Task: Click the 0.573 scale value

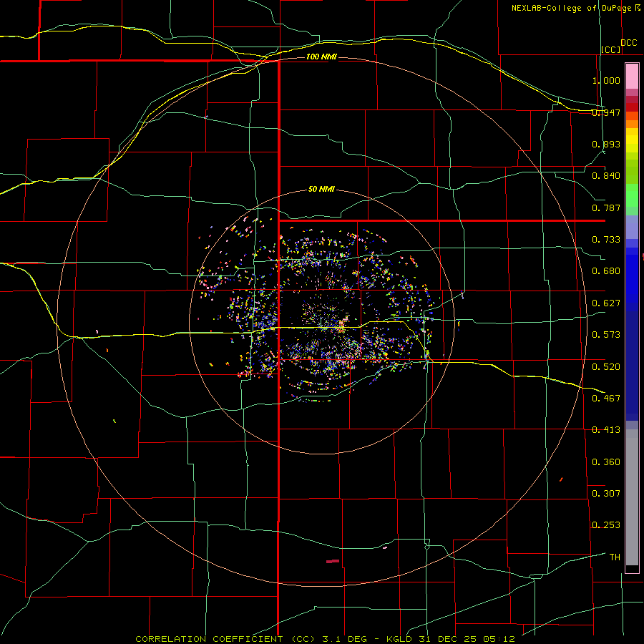Action: point(606,335)
